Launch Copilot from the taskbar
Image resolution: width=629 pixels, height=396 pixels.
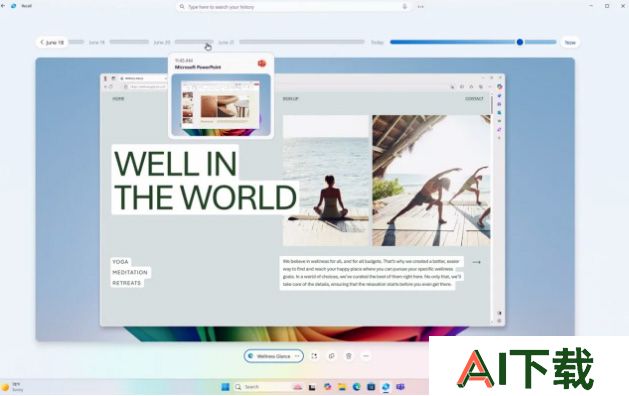click(x=328, y=387)
